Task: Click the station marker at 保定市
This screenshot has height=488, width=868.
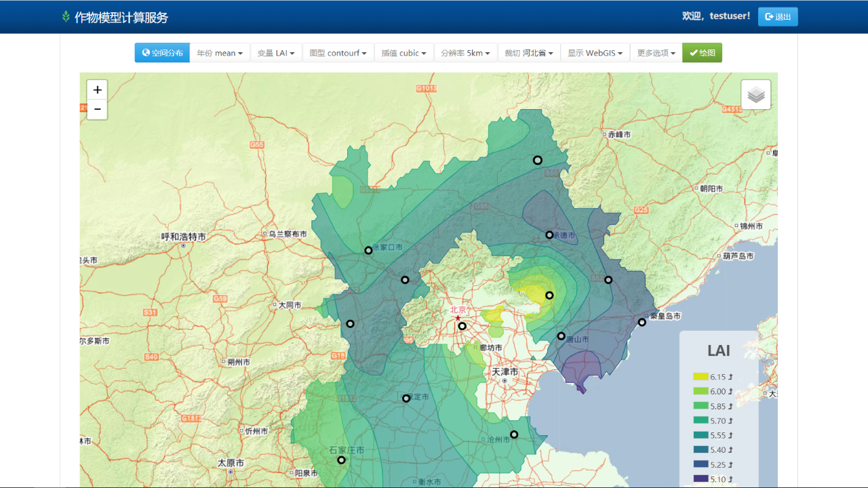Action: [x=406, y=399]
